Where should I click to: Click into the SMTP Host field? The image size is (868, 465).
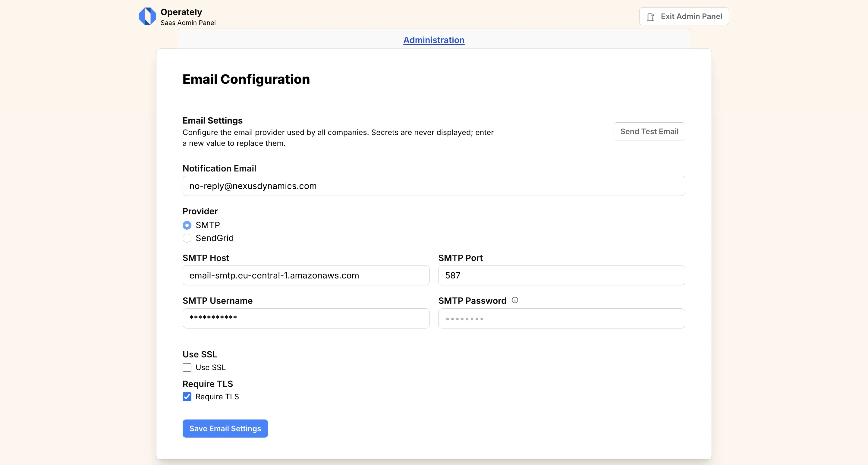(306, 275)
